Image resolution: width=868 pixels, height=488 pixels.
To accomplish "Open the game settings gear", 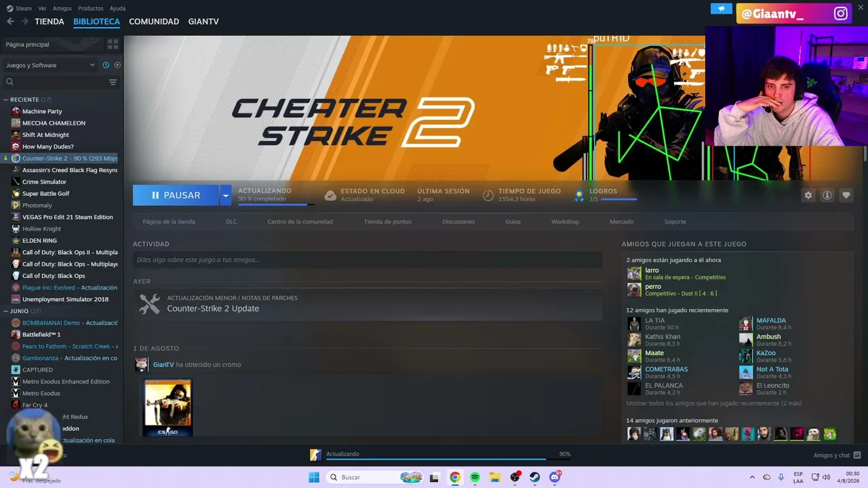I will coord(808,195).
